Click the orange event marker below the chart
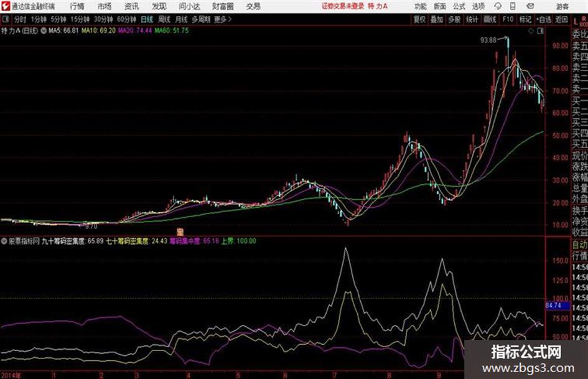 tap(180, 231)
